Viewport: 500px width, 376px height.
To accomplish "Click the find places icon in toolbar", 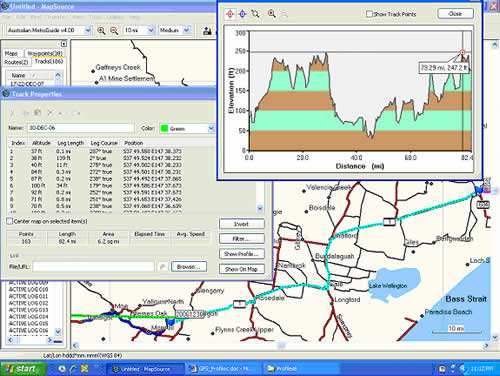I will [207, 31].
